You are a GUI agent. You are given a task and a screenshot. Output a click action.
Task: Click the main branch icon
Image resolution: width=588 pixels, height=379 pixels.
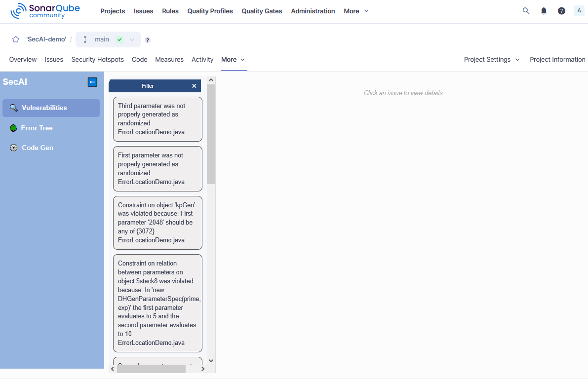85,39
